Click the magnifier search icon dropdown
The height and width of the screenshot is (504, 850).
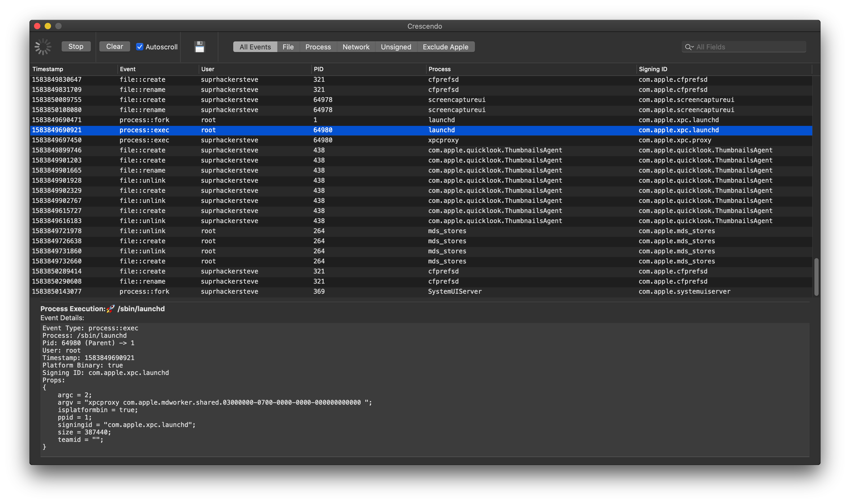689,47
